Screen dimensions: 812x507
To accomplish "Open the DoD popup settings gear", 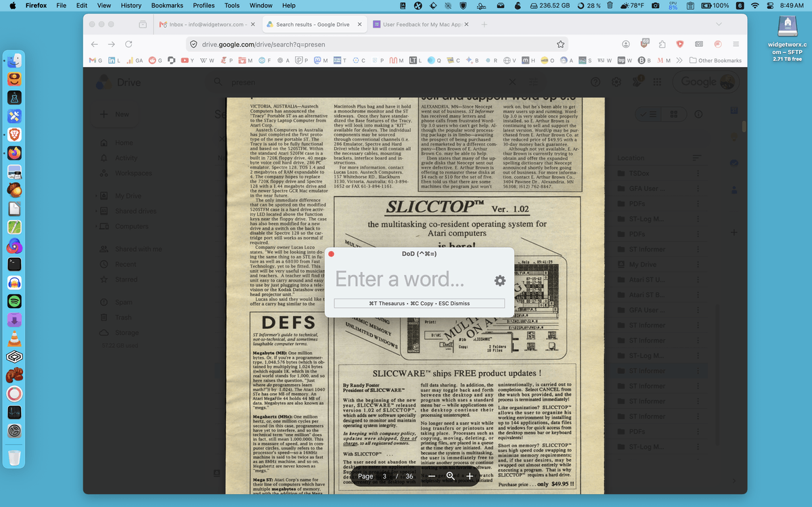I will coord(499,280).
